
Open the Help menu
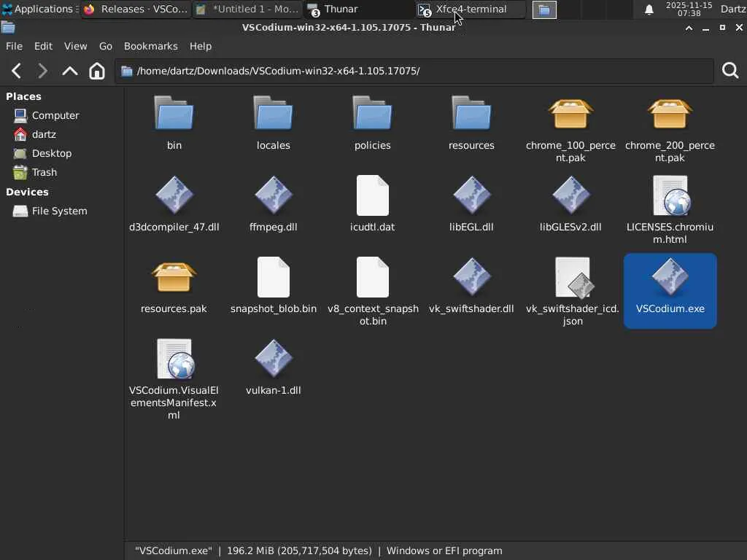point(201,46)
